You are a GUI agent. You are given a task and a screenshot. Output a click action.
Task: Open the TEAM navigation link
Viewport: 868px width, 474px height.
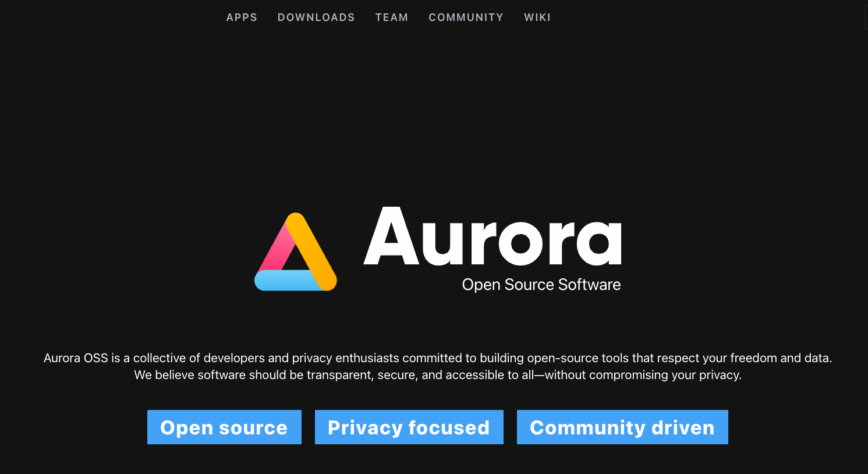pyautogui.click(x=392, y=17)
